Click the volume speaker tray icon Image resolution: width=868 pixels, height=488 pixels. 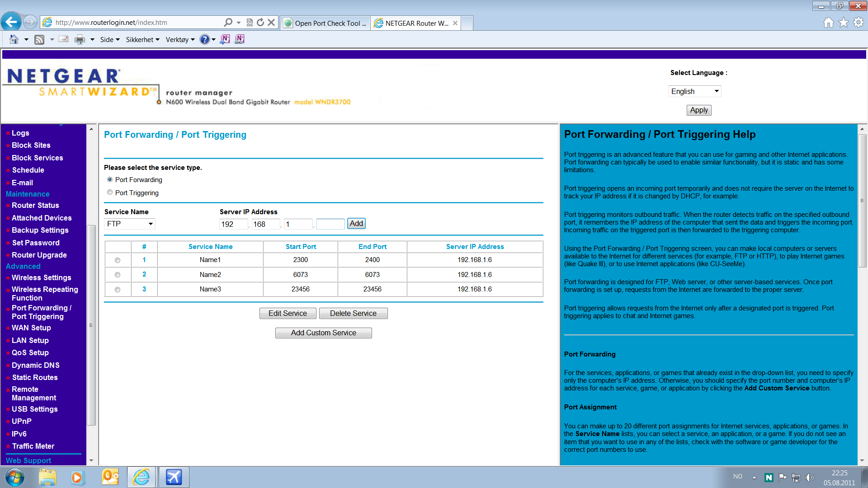[810, 478]
